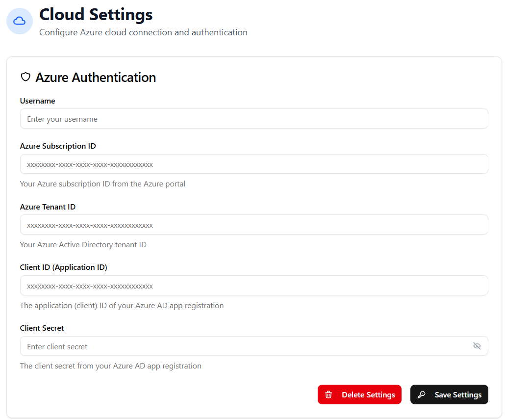Click the key icon on Save Settings
This screenshot has width=505, height=420.
422,394
